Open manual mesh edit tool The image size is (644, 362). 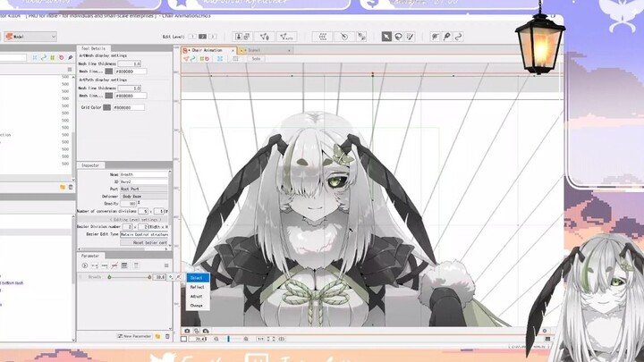click(x=265, y=37)
